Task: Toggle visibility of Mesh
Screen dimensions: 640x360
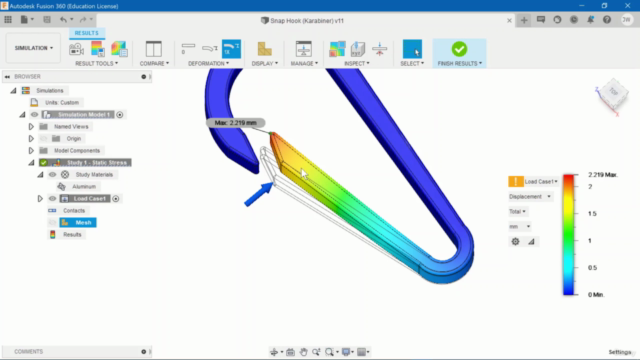Action: click(x=52, y=223)
